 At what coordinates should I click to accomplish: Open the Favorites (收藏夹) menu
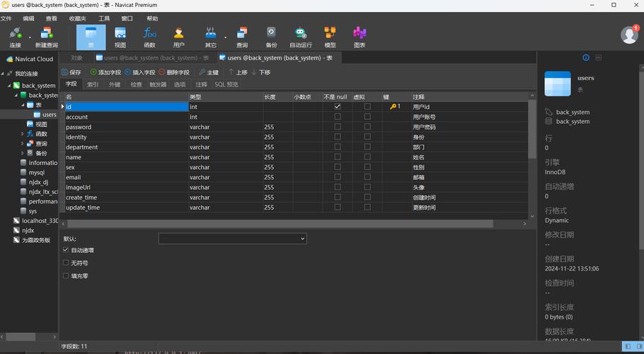click(78, 18)
